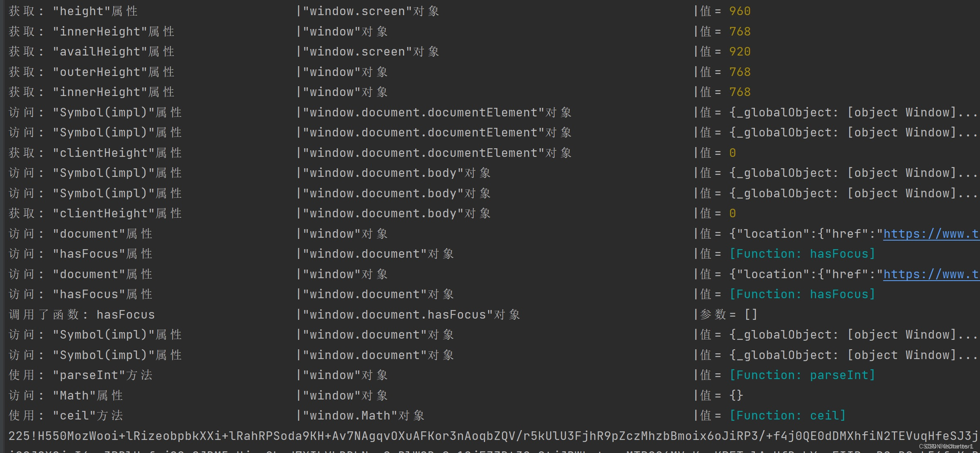980x453 pixels.
Task: Click "window"对象 in the "Math" row
Action: (x=345, y=395)
